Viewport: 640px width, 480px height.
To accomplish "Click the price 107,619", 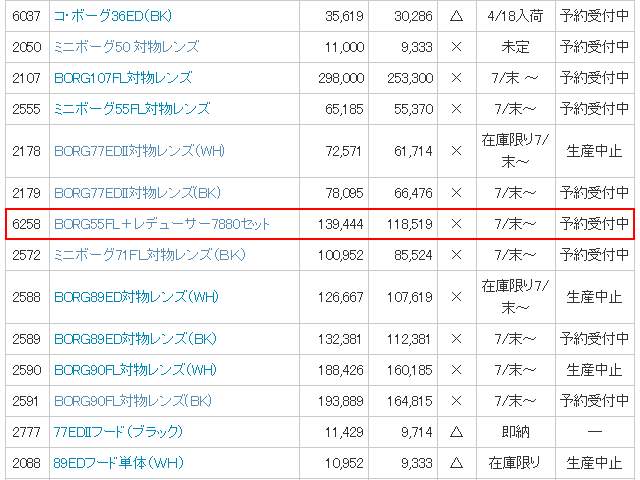I will click(410, 297).
